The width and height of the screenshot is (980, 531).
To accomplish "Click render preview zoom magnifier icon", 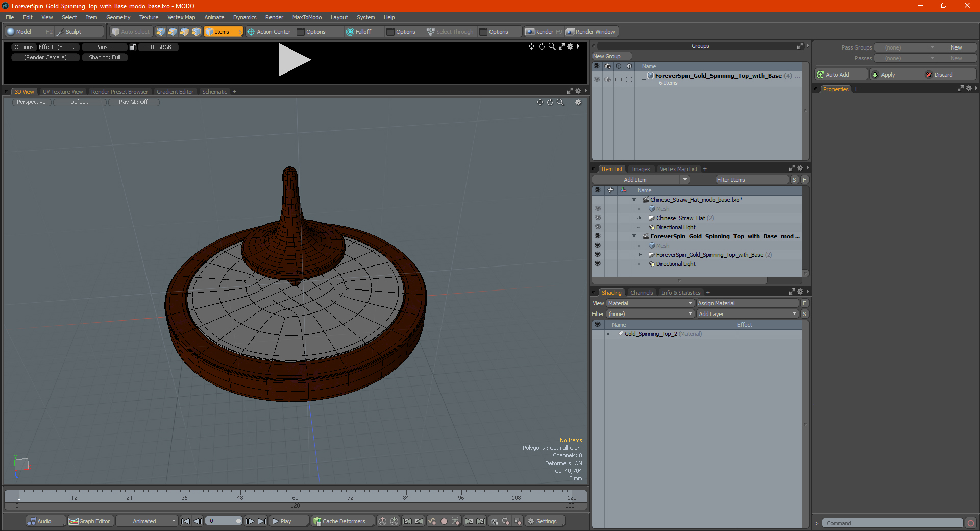I will [552, 46].
